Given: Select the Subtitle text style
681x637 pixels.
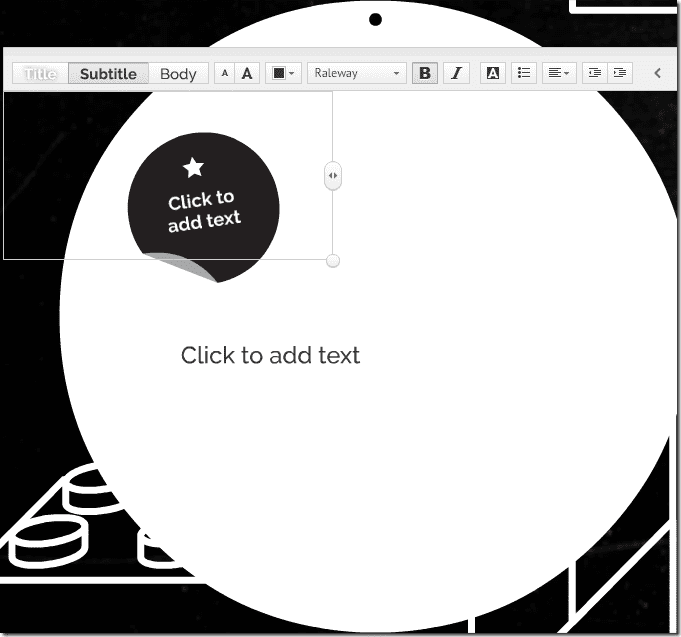Looking at the screenshot, I should [x=109, y=73].
